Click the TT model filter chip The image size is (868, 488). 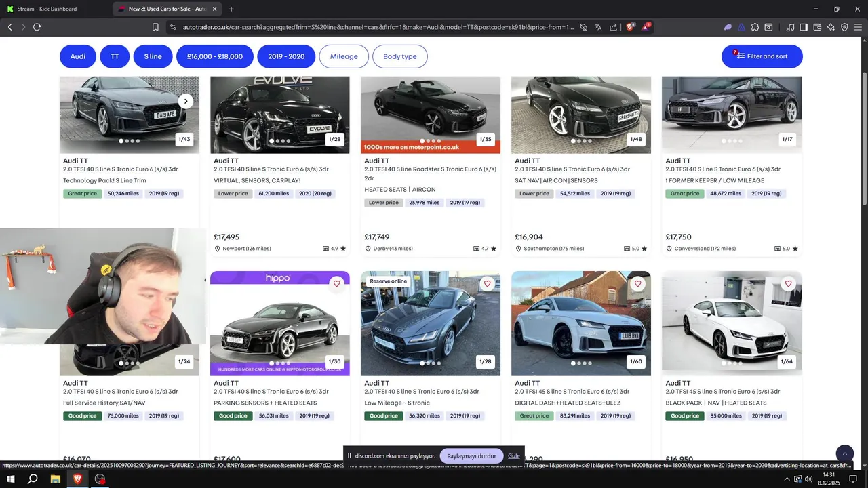(115, 56)
